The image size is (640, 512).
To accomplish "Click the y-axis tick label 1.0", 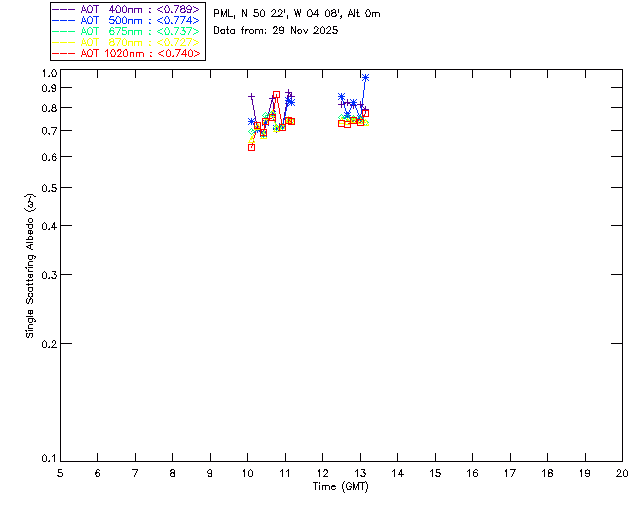I will tap(49, 73).
